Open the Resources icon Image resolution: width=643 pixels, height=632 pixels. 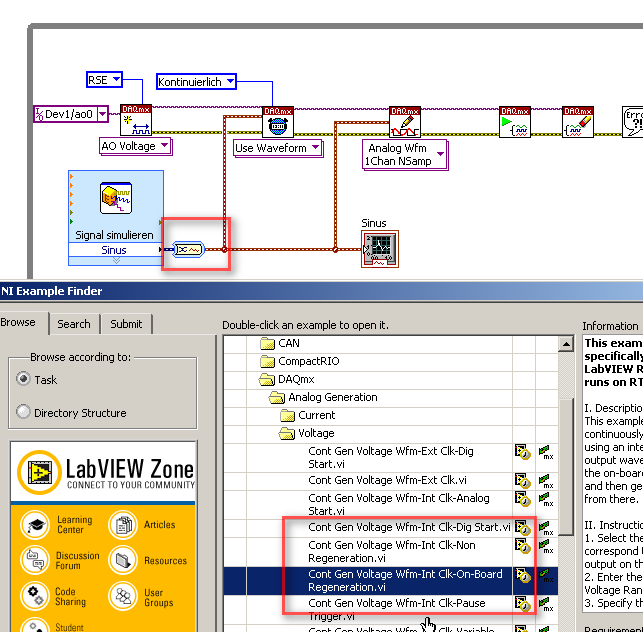[123, 560]
